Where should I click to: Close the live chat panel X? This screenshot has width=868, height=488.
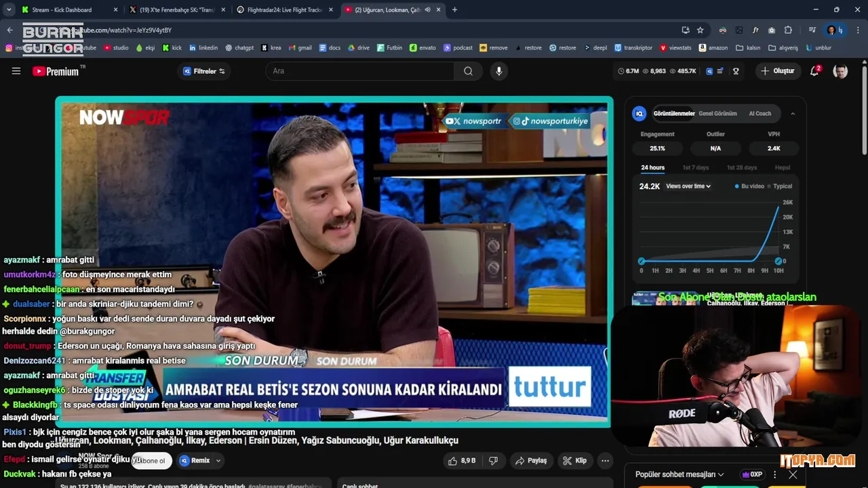(793, 474)
